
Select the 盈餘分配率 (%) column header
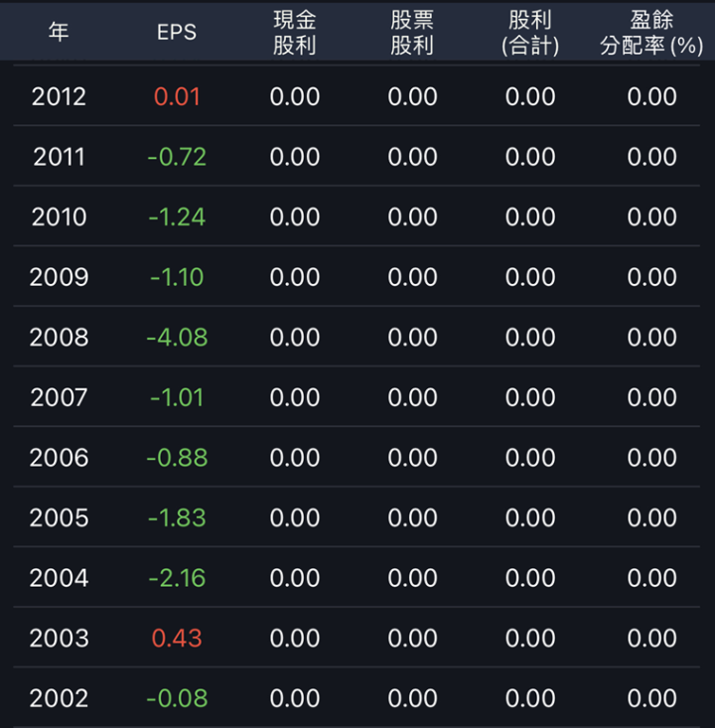[651, 33]
